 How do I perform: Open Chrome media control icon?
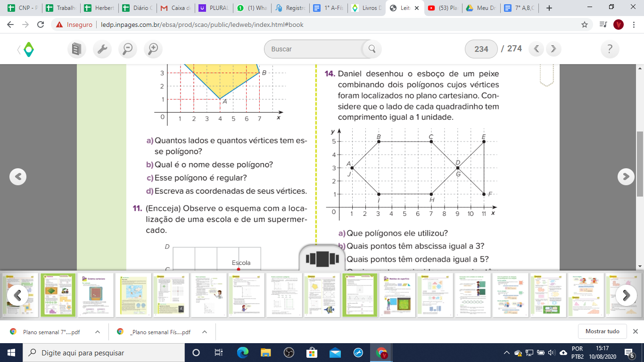[603, 25]
